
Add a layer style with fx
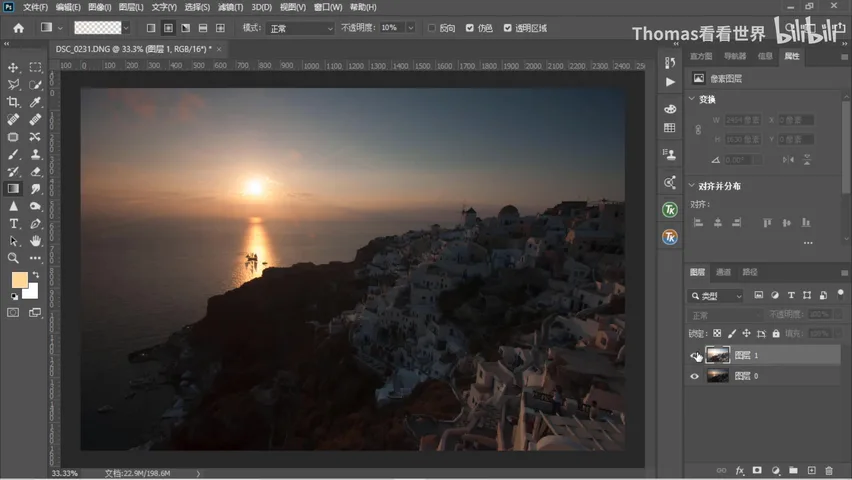pos(740,470)
